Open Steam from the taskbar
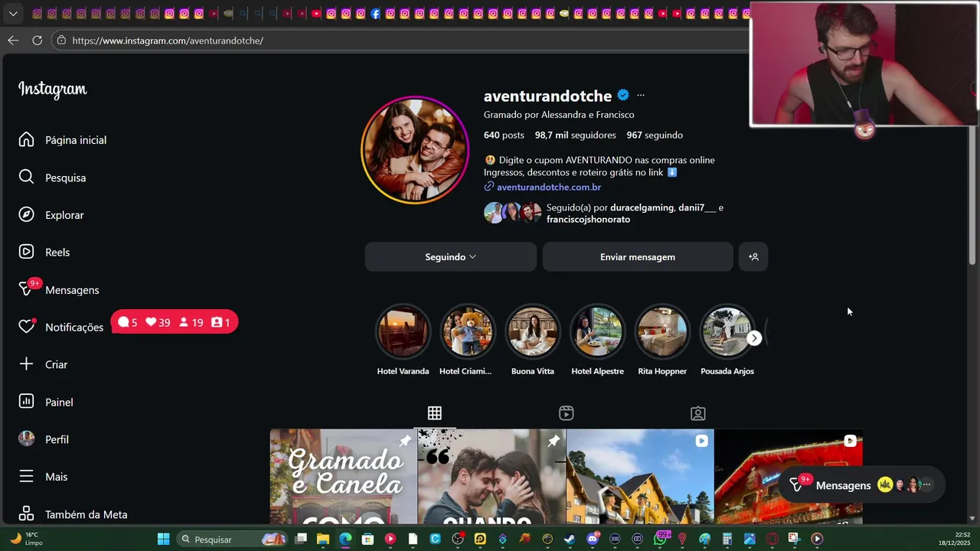The height and width of the screenshot is (551, 980). (x=570, y=539)
